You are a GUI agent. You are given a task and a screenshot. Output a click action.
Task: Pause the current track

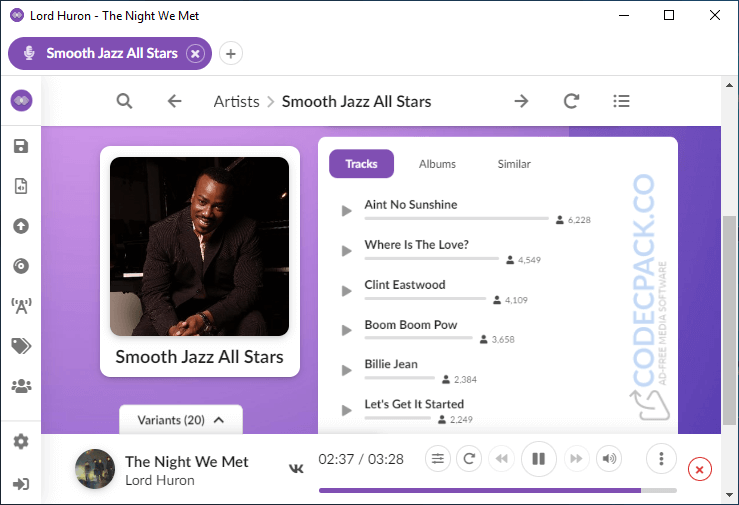538,459
